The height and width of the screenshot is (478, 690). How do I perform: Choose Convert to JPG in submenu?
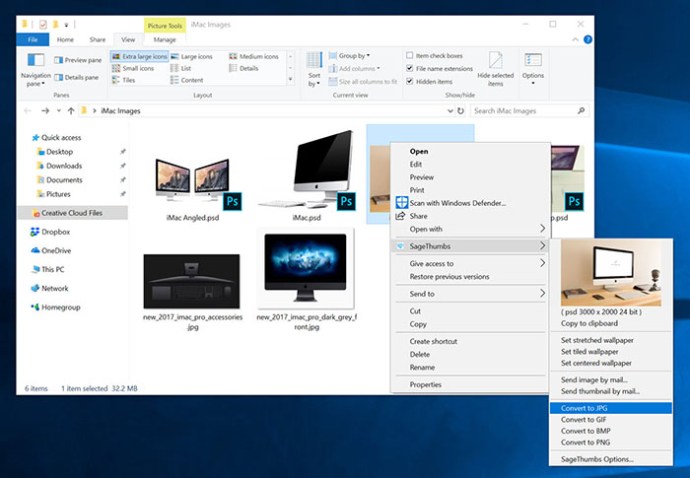click(x=587, y=407)
